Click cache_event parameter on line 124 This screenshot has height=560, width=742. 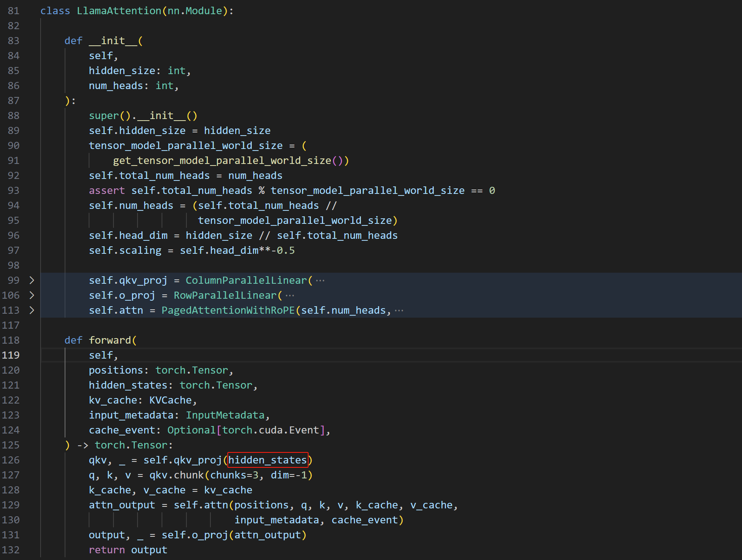122,430
